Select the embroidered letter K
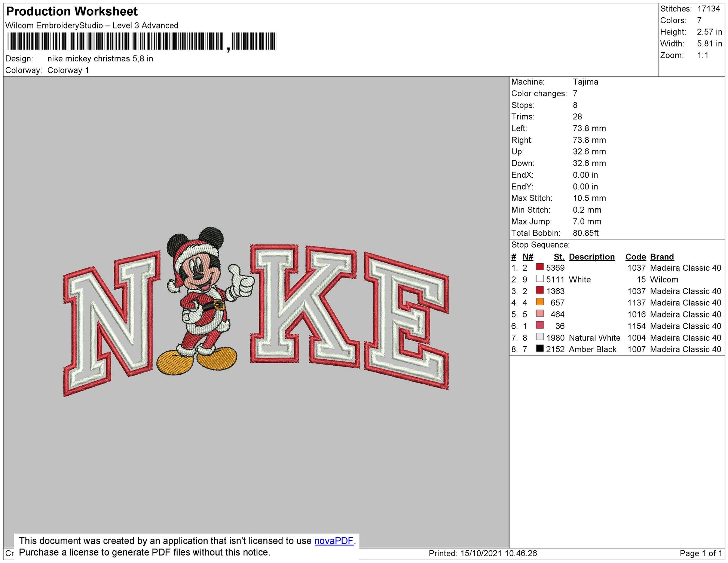728x563 pixels. tap(305, 306)
